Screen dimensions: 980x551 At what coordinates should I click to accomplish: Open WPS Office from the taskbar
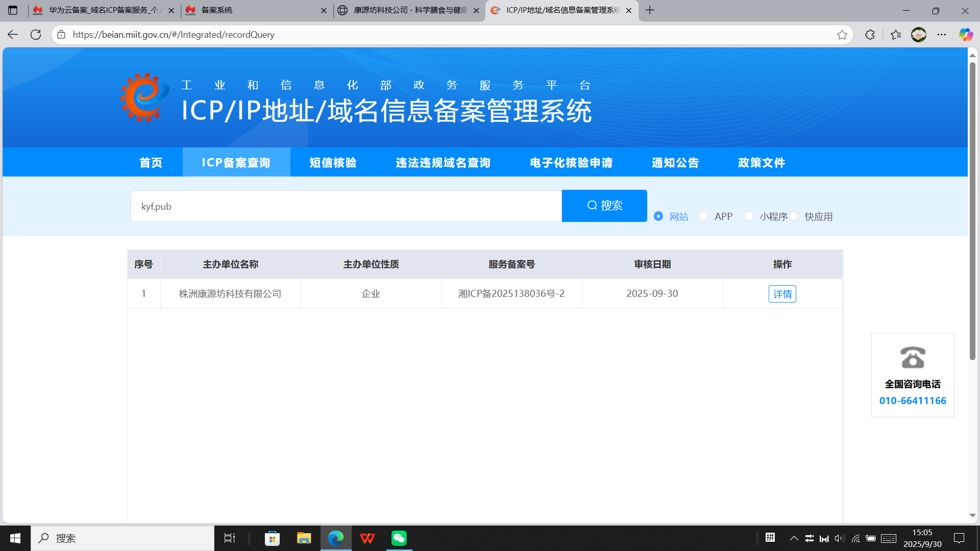point(367,538)
